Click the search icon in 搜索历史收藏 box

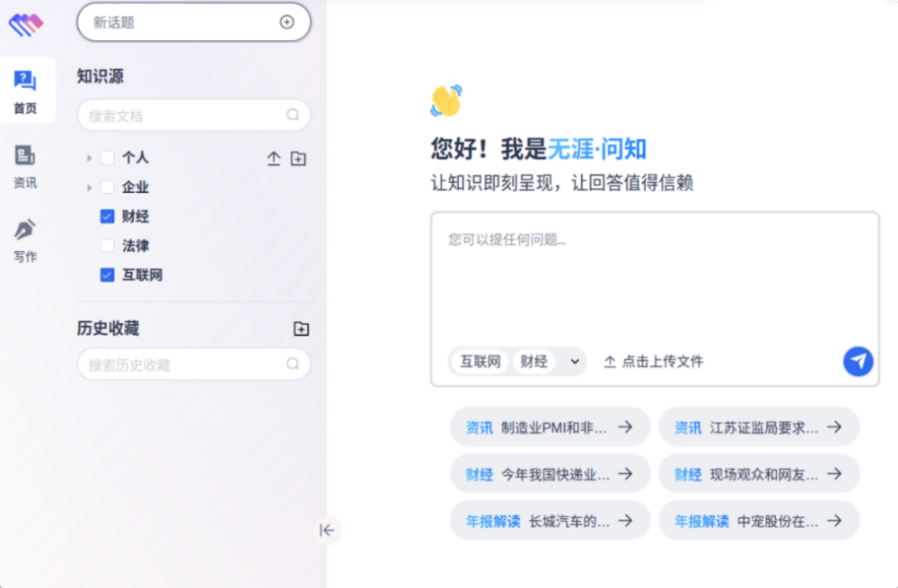point(293,364)
